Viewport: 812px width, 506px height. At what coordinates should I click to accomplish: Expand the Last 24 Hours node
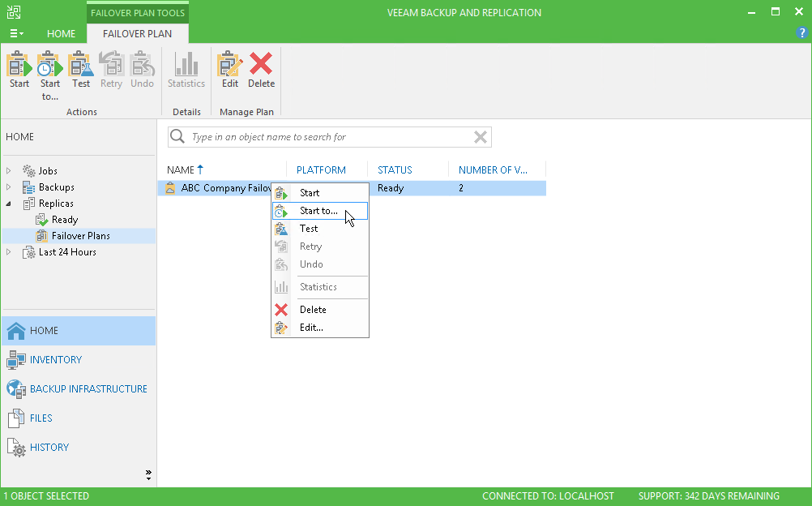click(8, 252)
